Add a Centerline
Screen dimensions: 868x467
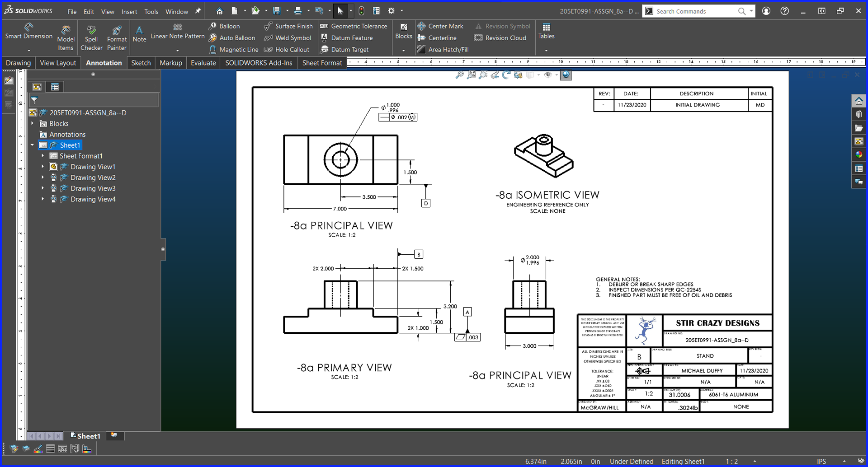437,38
